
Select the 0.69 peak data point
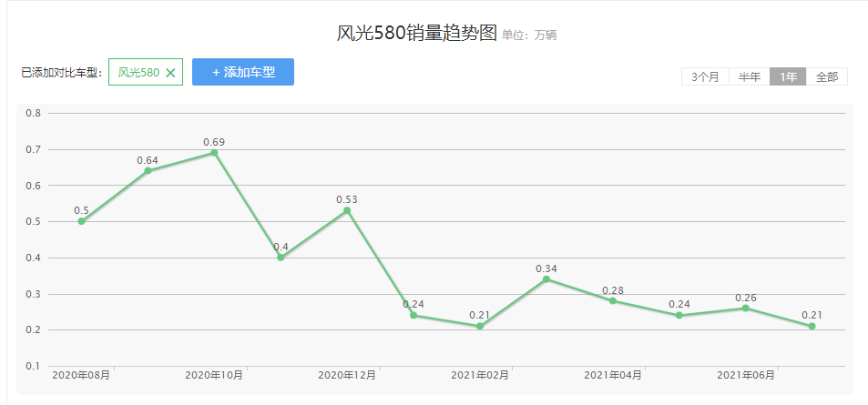[x=214, y=153]
